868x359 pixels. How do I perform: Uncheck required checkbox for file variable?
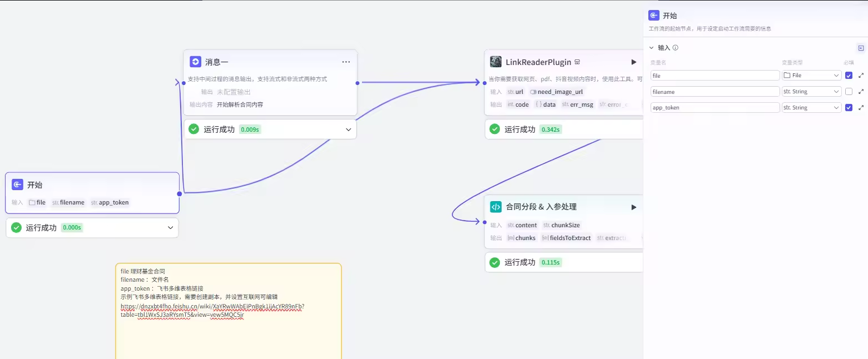tap(849, 75)
